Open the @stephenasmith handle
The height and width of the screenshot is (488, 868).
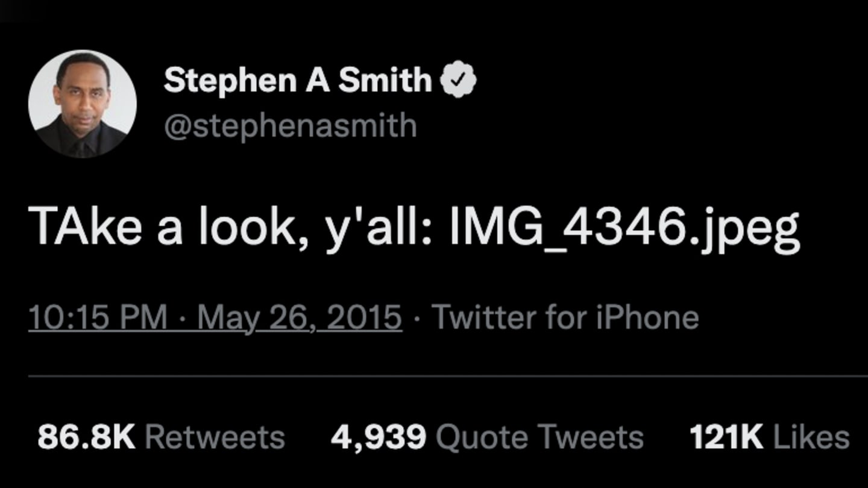[290, 126]
